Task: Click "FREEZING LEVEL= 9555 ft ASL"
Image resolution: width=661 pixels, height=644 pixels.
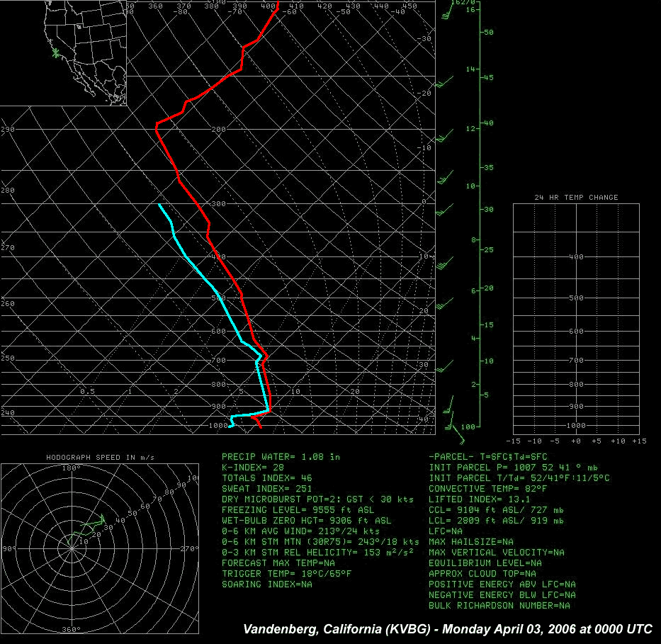Action: pyautogui.click(x=298, y=510)
